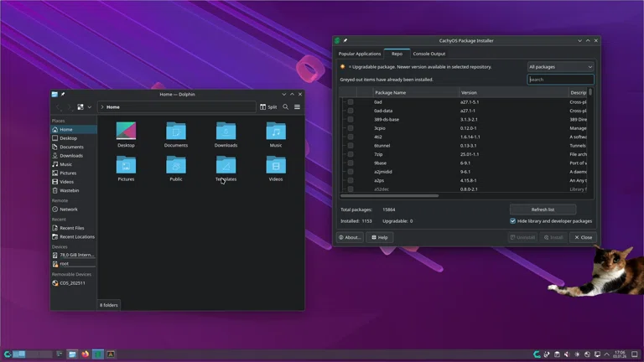
Task: Select the root device in Dolphin
Action: click(x=74, y=264)
